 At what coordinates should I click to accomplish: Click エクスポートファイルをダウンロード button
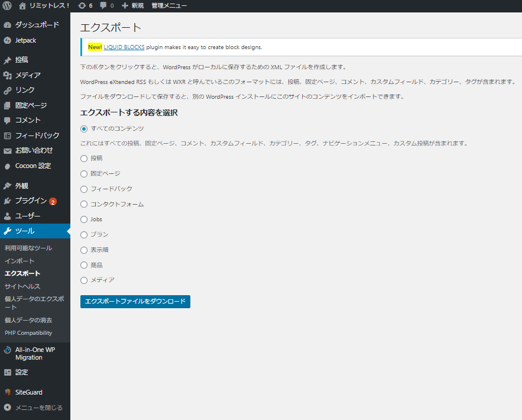coord(135,302)
